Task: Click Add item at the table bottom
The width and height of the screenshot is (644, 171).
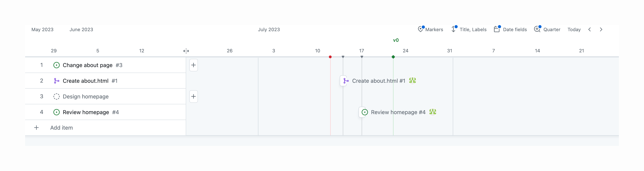Action: click(61, 128)
